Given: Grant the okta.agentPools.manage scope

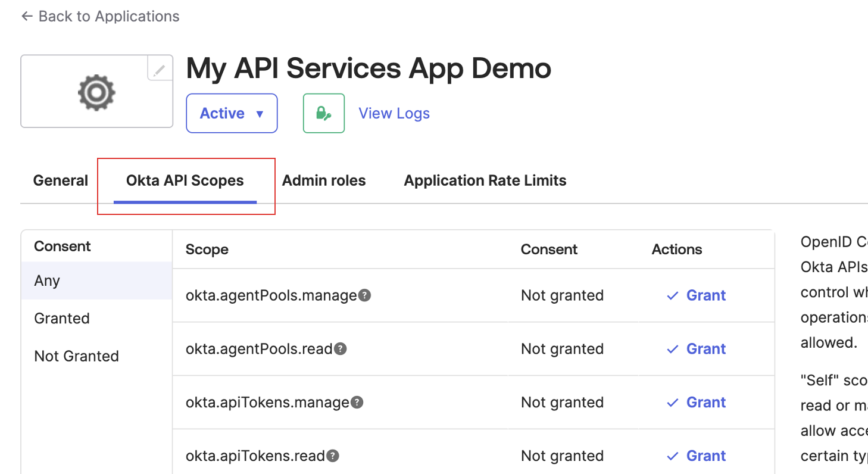Looking at the screenshot, I should [697, 295].
